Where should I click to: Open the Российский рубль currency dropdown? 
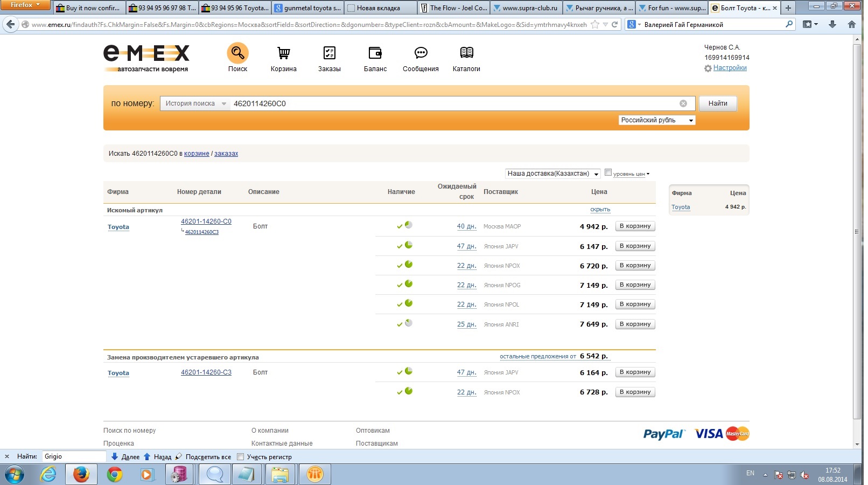pyautogui.click(x=656, y=120)
